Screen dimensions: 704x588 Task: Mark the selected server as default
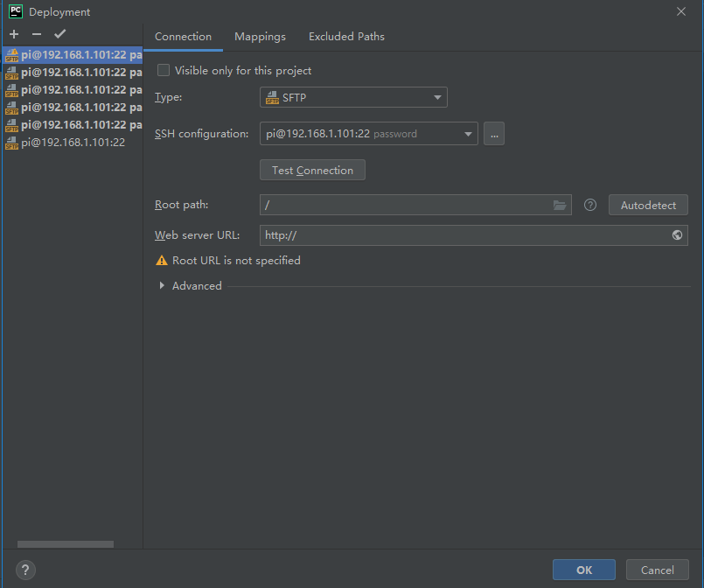coord(59,34)
